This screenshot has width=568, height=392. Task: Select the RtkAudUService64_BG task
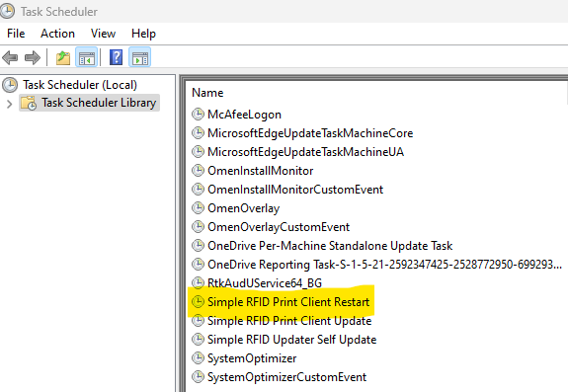[x=265, y=283]
